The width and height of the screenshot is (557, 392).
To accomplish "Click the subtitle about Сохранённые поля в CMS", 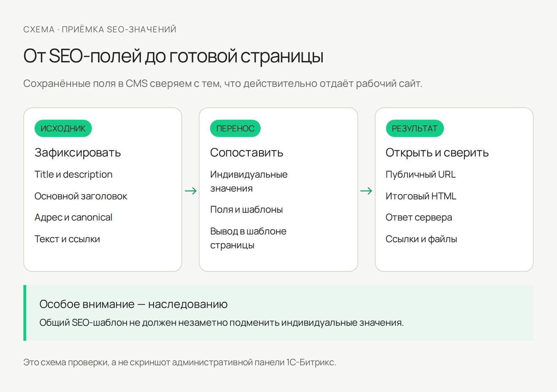I will pyautogui.click(x=223, y=84).
